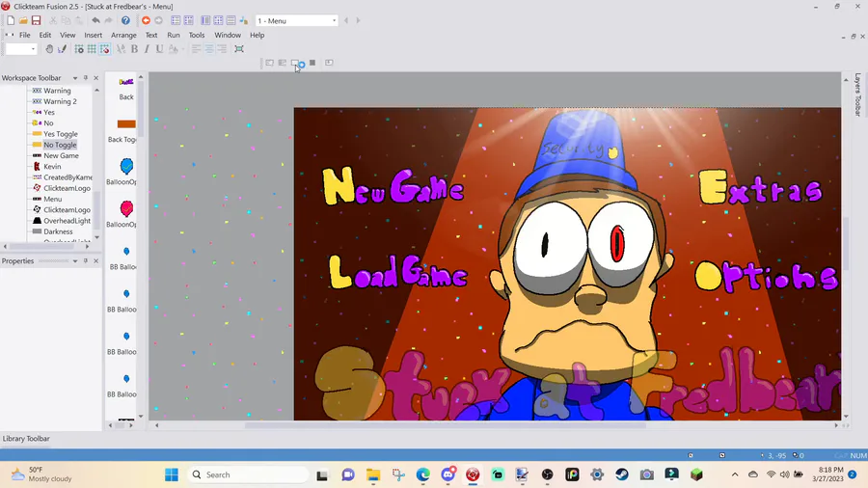The height and width of the screenshot is (488, 868).
Task: Select the 'New Game' text in frame
Action: click(x=393, y=187)
